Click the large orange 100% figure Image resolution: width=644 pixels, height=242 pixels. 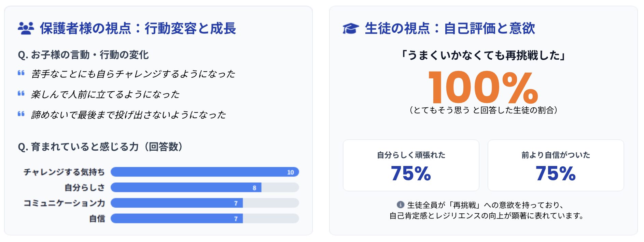pos(483,88)
